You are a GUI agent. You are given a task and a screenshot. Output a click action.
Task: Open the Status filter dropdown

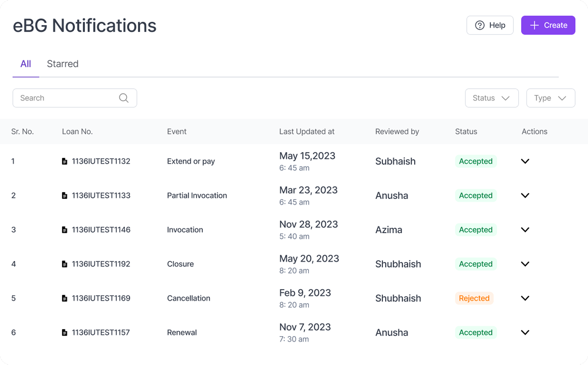coord(491,98)
